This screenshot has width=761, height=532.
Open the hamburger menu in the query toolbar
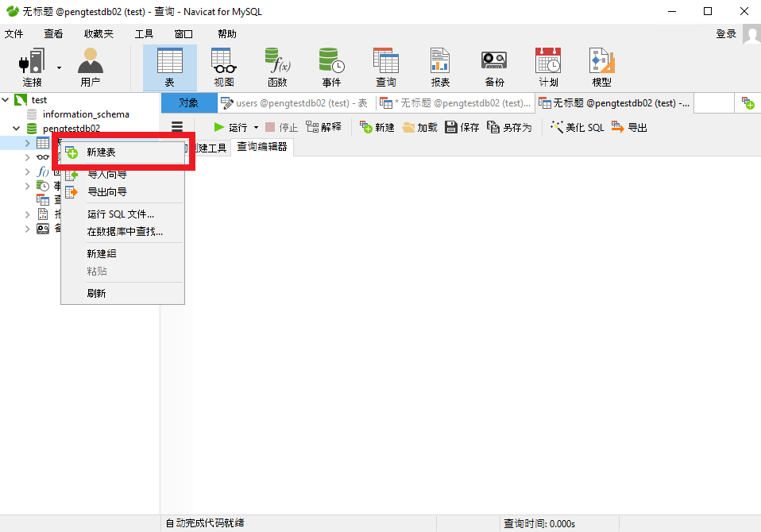pyautogui.click(x=177, y=127)
